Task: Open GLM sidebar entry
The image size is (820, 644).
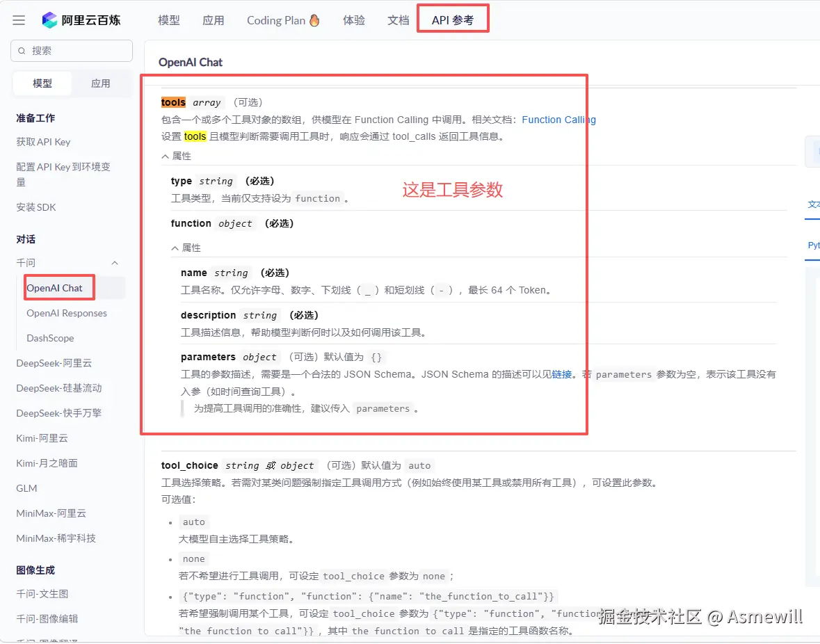Action: (26, 489)
